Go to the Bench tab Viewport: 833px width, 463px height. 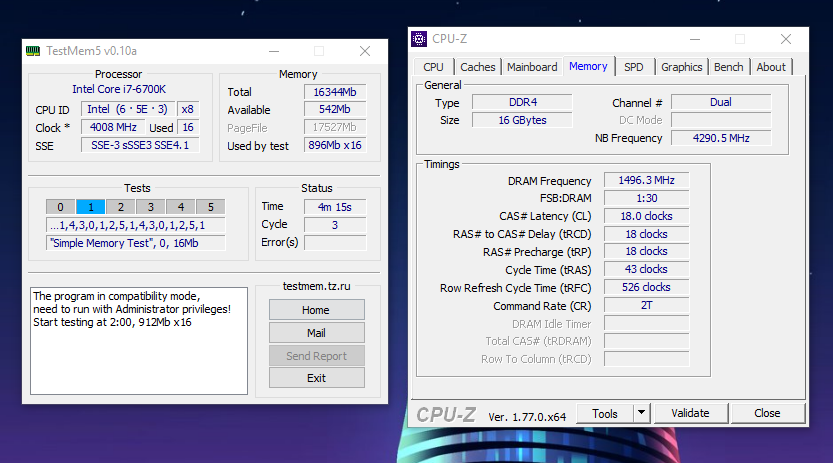[x=728, y=67]
